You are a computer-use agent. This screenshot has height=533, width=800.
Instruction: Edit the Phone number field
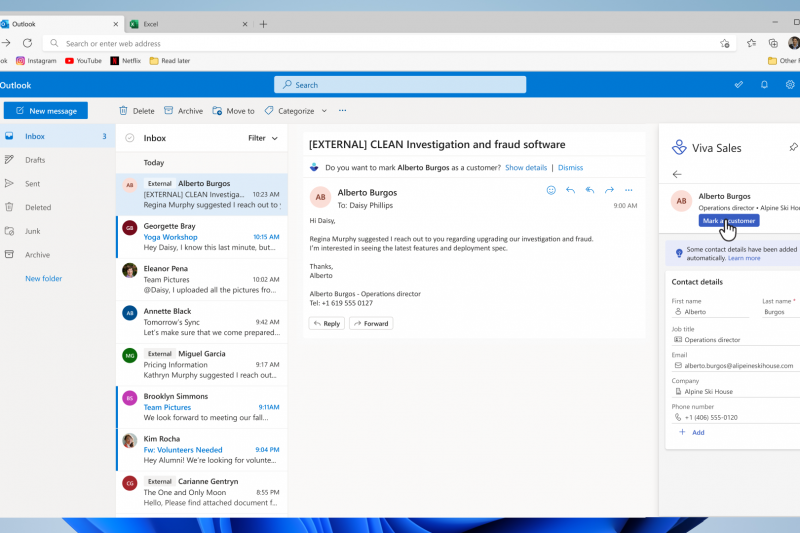pyautogui.click(x=736, y=417)
